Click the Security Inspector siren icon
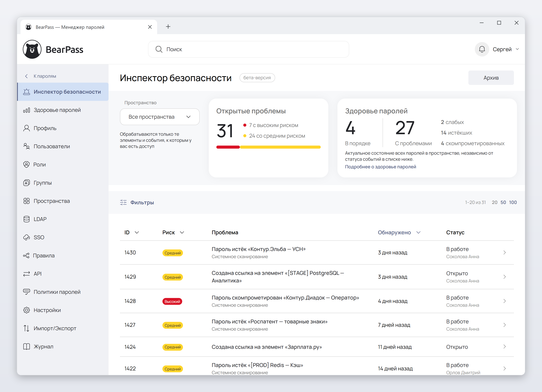Viewport: 542px width, 392px height. (x=27, y=92)
